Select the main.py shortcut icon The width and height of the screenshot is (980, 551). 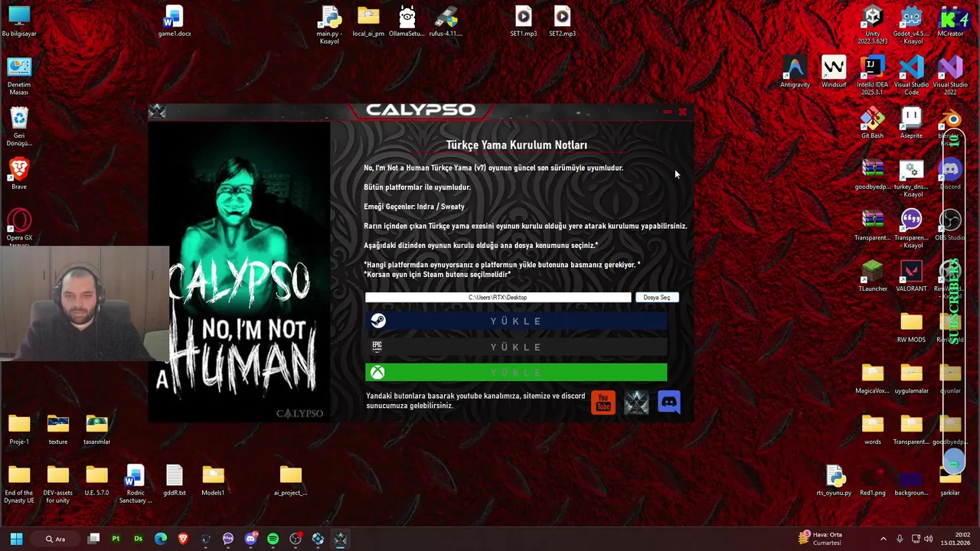(329, 25)
